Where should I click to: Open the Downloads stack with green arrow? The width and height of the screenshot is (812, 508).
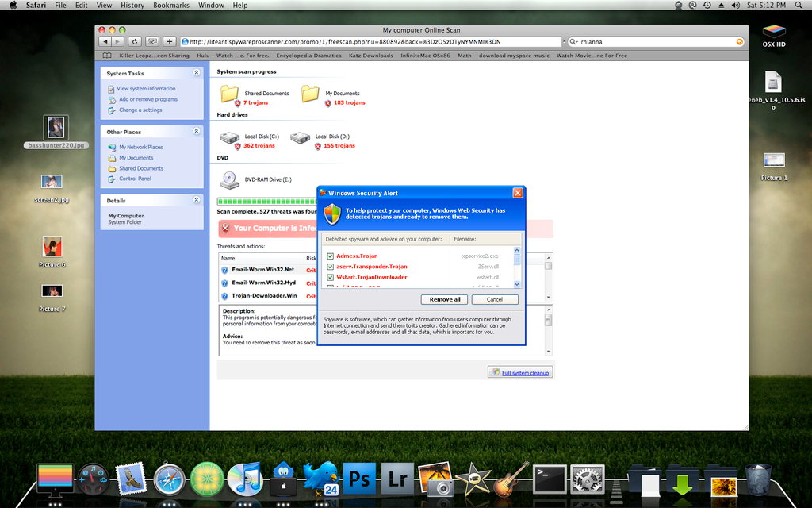click(683, 480)
